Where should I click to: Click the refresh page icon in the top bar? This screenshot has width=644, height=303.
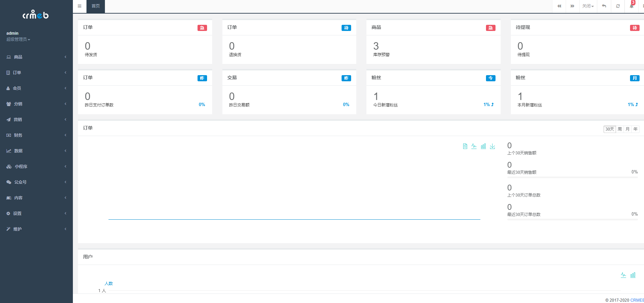coord(618,6)
